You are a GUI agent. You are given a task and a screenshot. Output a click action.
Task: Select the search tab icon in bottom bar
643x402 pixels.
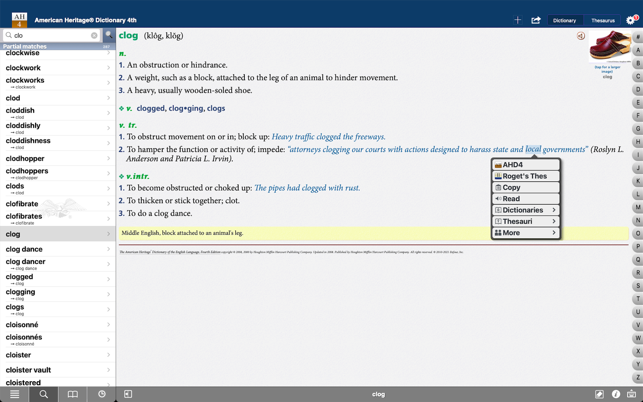(43, 394)
